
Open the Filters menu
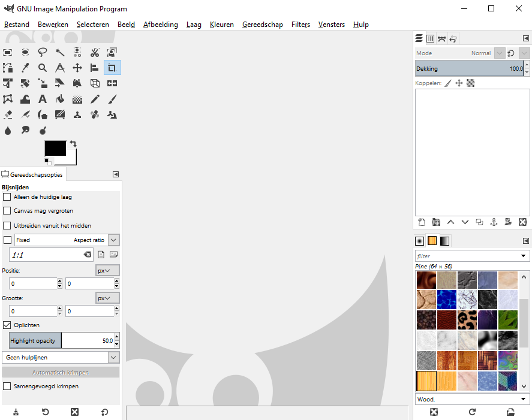click(300, 25)
